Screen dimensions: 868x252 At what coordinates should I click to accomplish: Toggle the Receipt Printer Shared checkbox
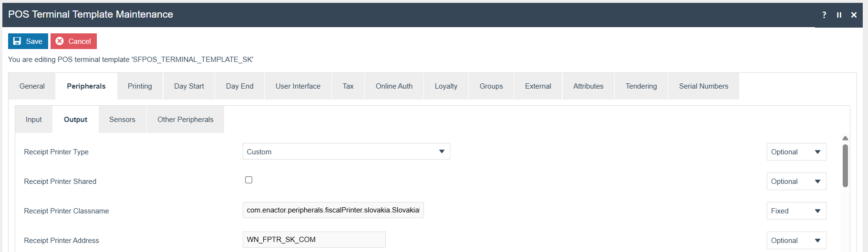tap(248, 180)
